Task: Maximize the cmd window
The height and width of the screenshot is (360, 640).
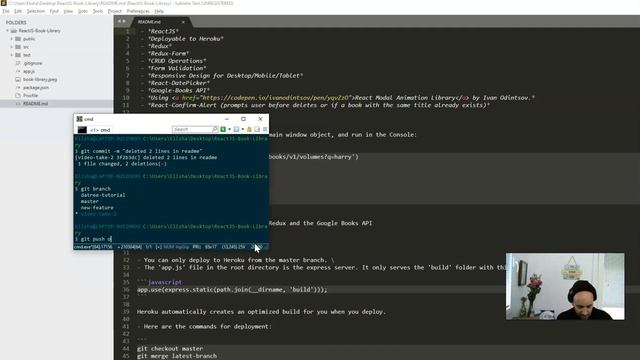Action: 243,119
